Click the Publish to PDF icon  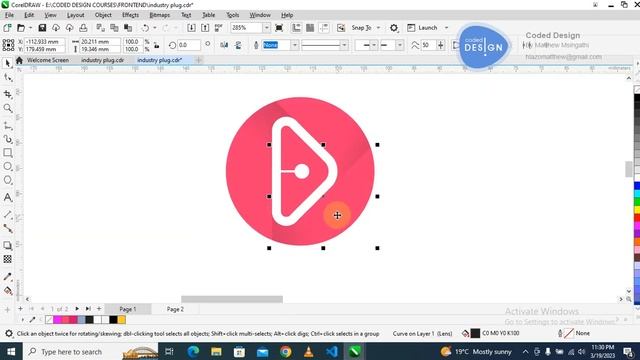click(x=219, y=28)
